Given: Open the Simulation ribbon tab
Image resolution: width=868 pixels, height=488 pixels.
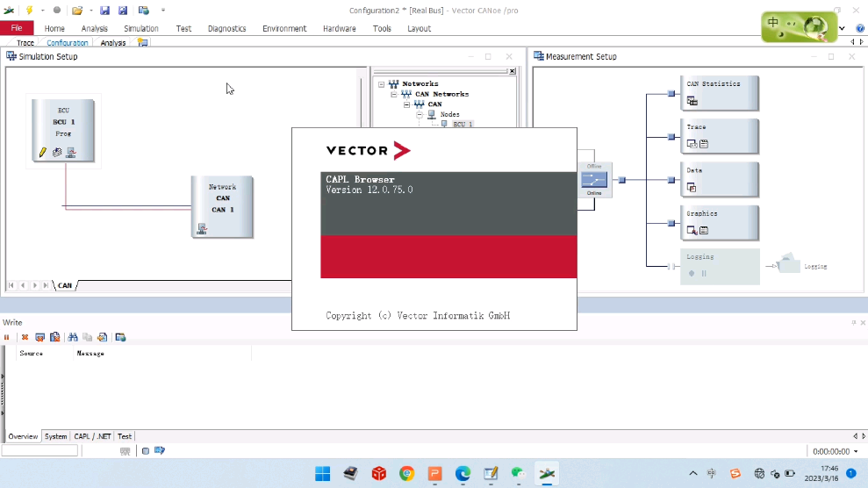Looking at the screenshot, I should click(x=141, y=28).
